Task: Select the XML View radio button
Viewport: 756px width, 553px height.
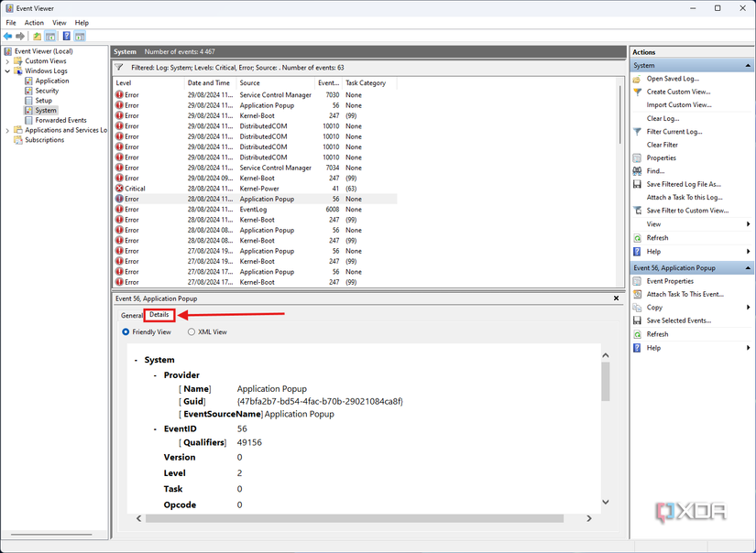Action: pyautogui.click(x=192, y=332)
